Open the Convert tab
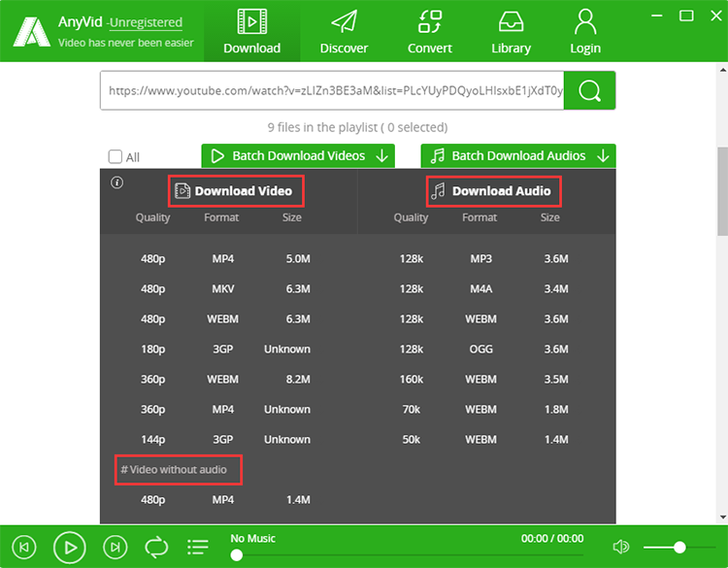Viewport: 728px width, 568px height. coord(429,31)
